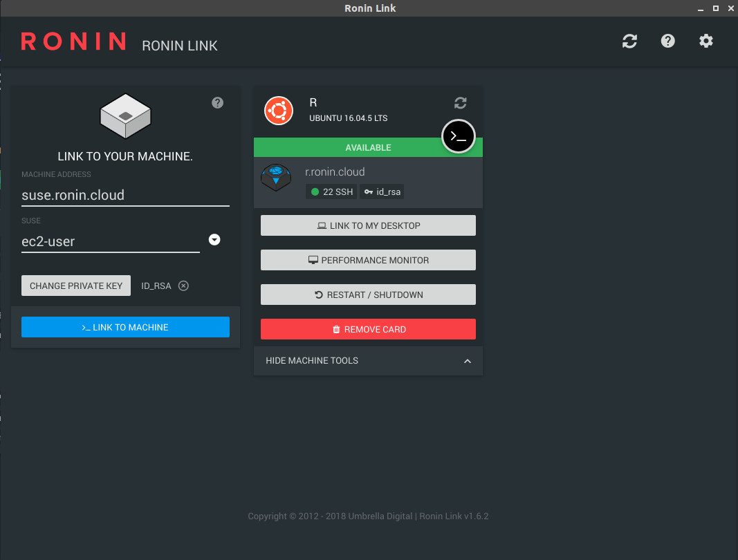Click the copyright footer text
The height and width of the screenshot is (560, 738).
pyautogui.click(x=368, y=516)
